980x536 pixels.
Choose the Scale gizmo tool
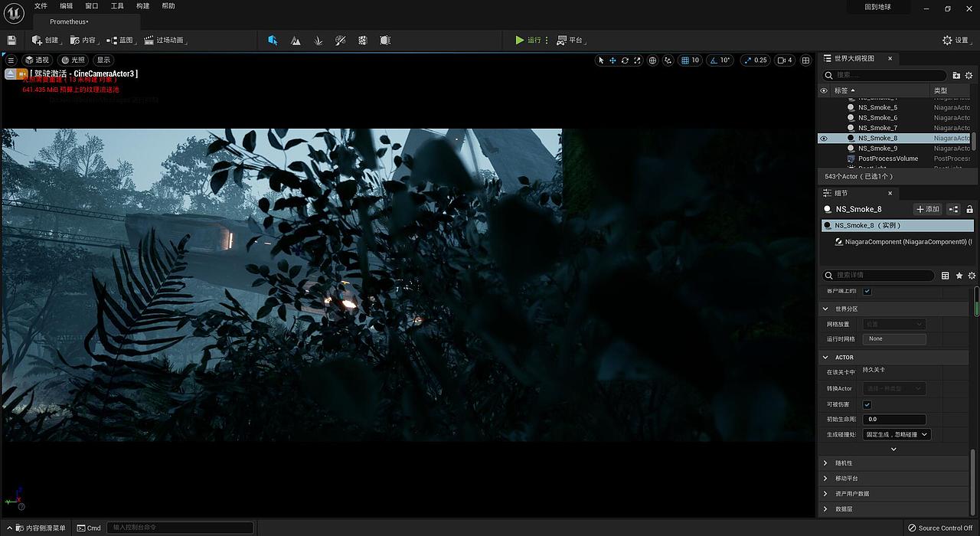point(637,60)
